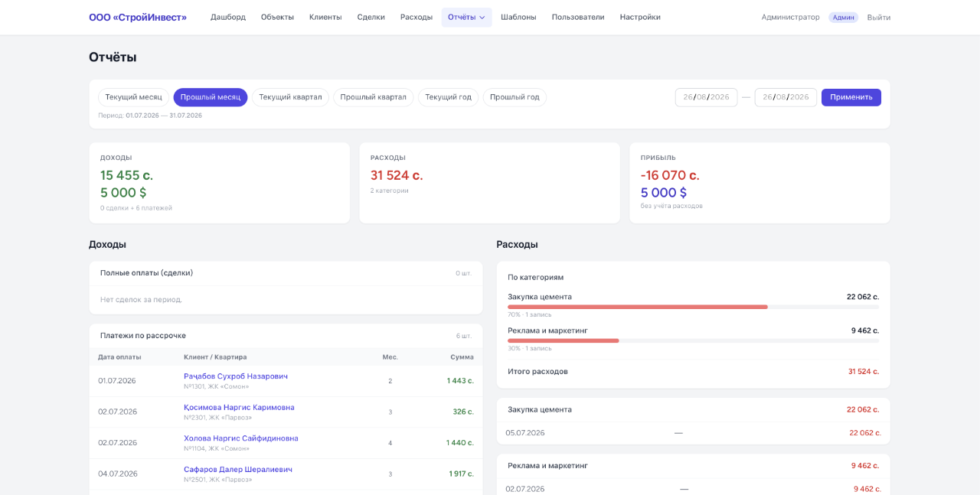The height and width of the screenshot is (495, 980).
Task: Open the Клиенты section
Action: [x=325, y=17]
